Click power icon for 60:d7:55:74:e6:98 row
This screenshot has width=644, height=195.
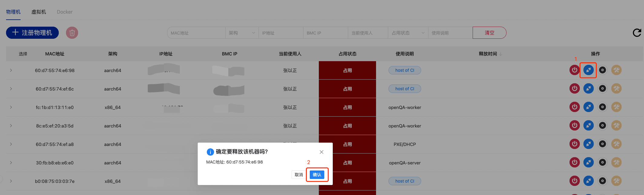(x=574, y=70)
